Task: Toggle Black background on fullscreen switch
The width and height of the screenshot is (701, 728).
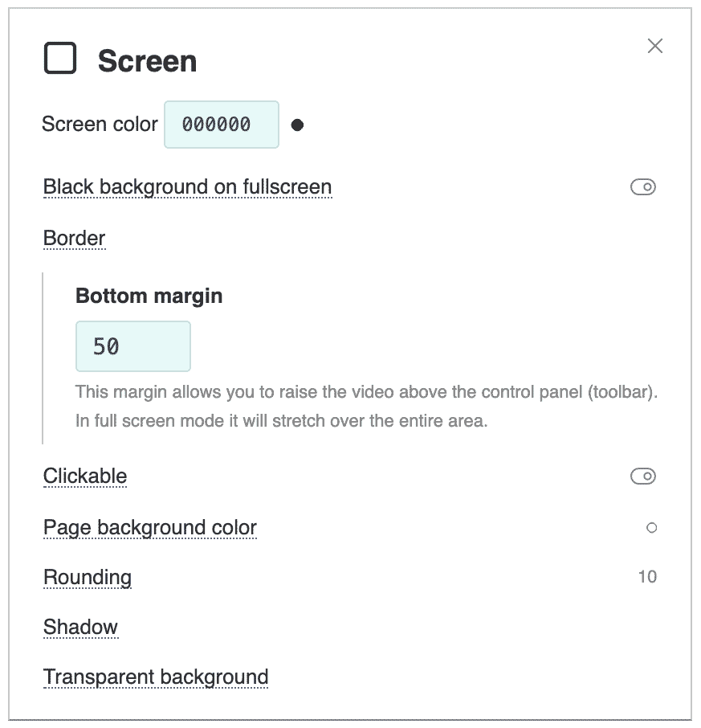Action: (x=642, y=187)
